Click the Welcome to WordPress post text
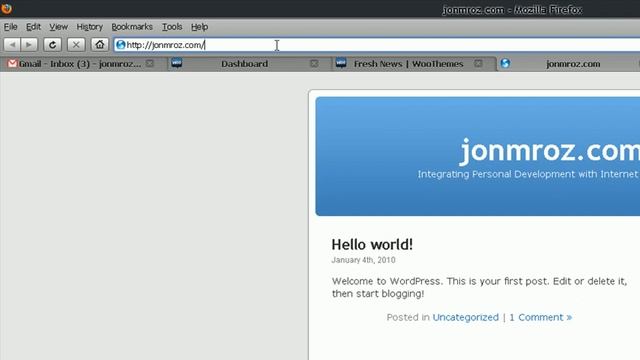Screen dimensions: 640x360 click(479, 287)
